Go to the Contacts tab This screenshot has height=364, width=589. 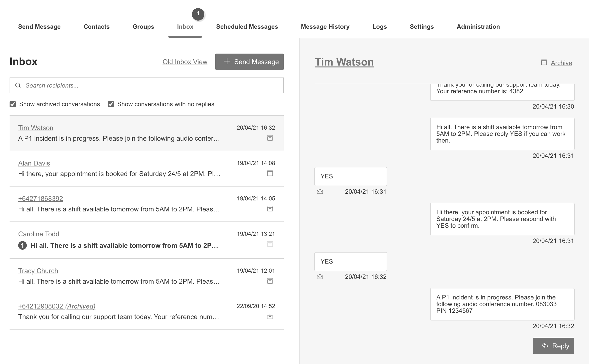pos(96,27)
